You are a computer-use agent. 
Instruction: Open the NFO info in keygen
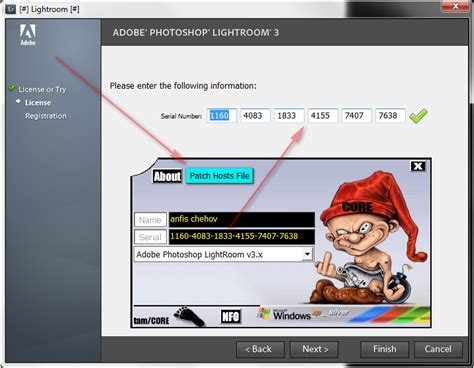point(231,316)
